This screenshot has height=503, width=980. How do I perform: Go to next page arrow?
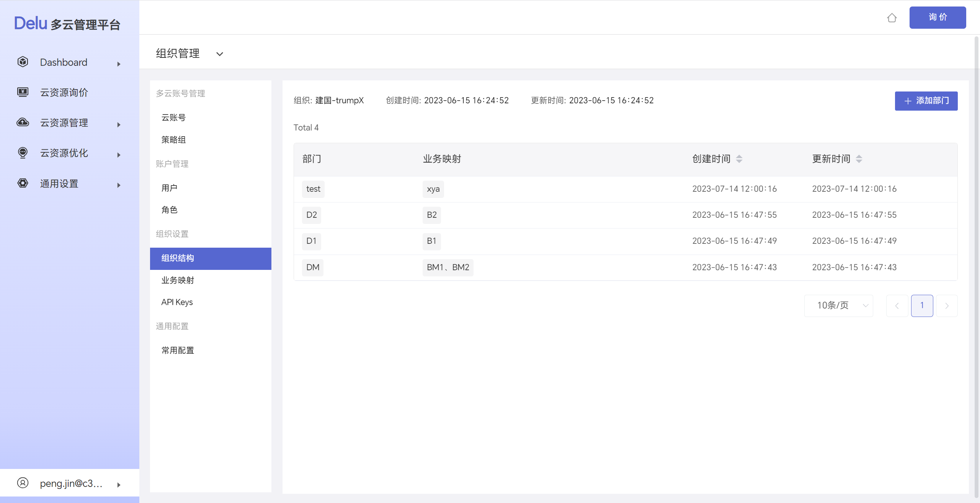(x=947, y=305)
